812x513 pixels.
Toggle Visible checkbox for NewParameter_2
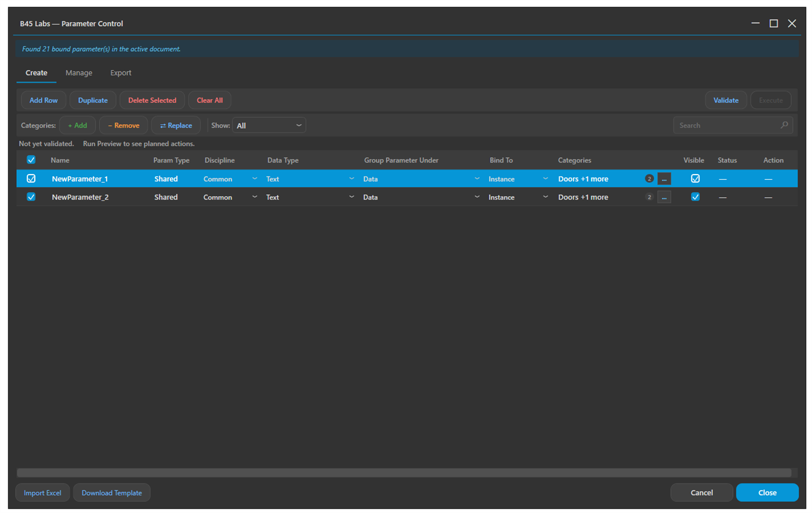click(x=695, y=197)
